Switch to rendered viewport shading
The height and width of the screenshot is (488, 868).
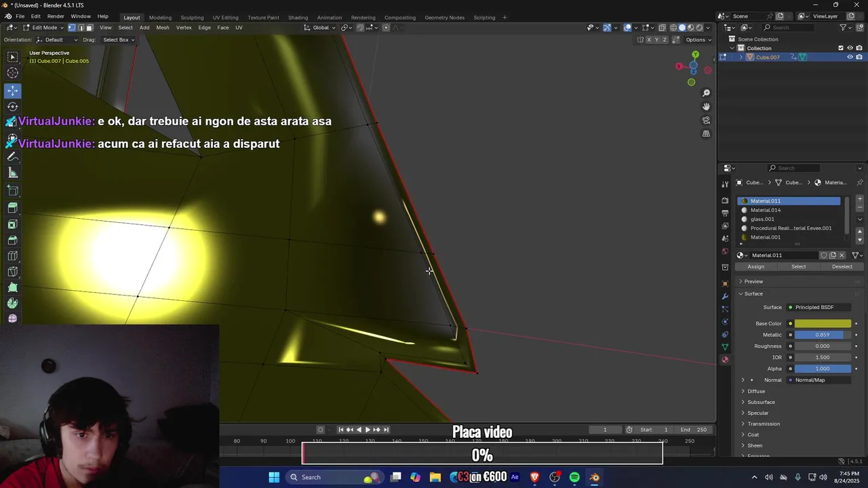700,28
